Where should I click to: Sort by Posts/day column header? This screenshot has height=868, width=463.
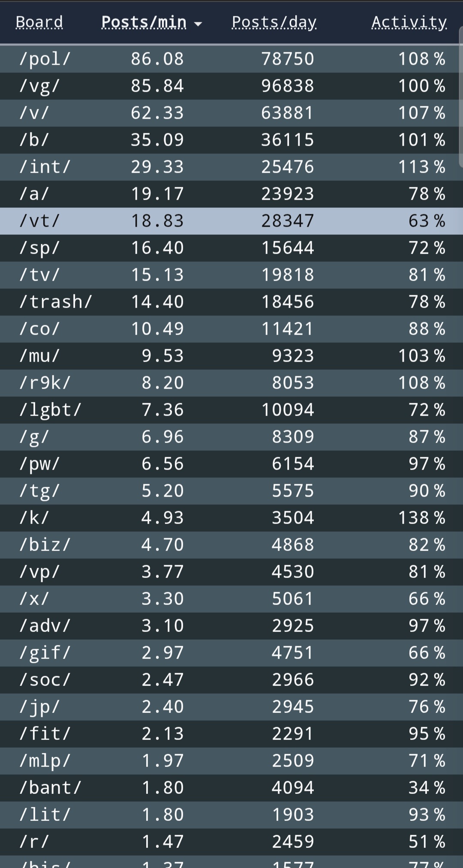tap(274, 22)
